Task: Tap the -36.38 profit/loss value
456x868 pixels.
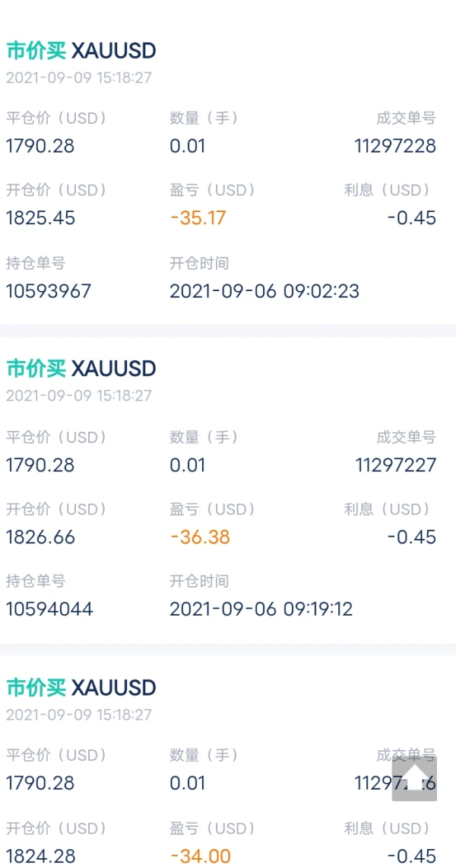Action: click(x=200, y=537)
